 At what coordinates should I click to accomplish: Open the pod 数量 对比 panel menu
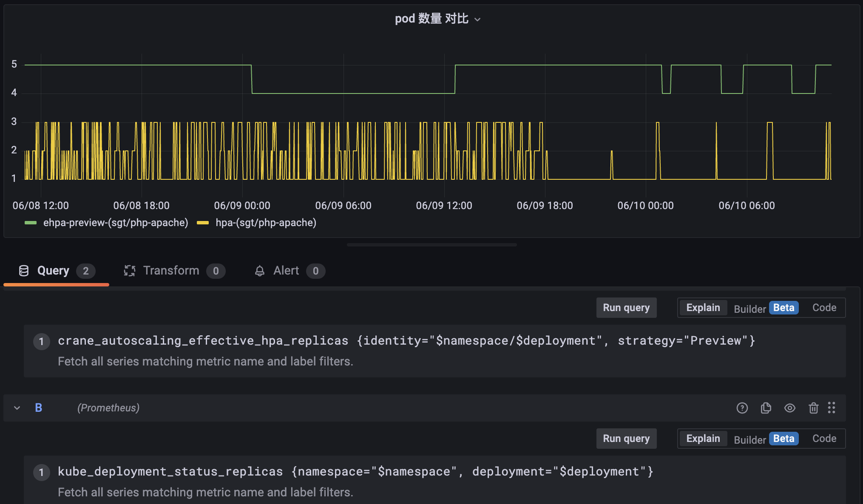[x=478, y=19]
